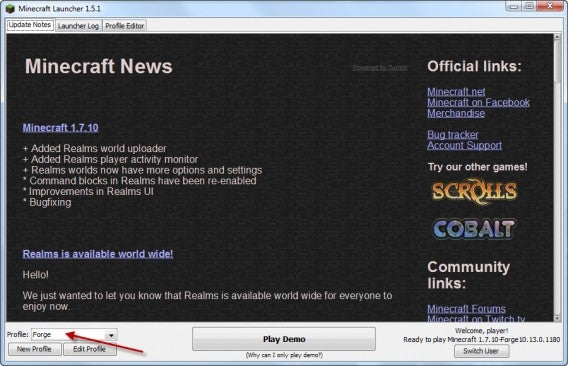
Task: Expand the Profile dropdown arrow
Action: pos(111,335)
